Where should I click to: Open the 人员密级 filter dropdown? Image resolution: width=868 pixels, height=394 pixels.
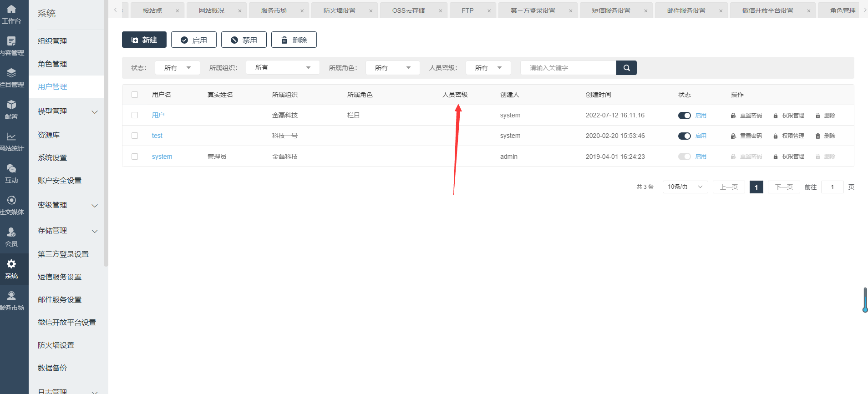488,68
